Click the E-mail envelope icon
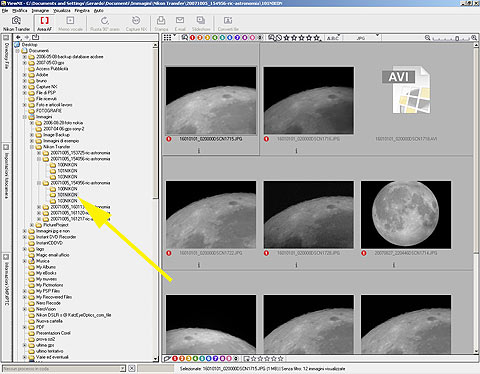The image size is (480, 374). (180, 23)
